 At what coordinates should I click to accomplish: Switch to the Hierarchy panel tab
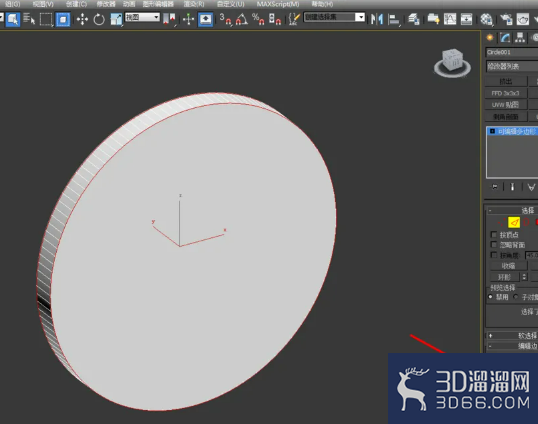click(520, 38)
